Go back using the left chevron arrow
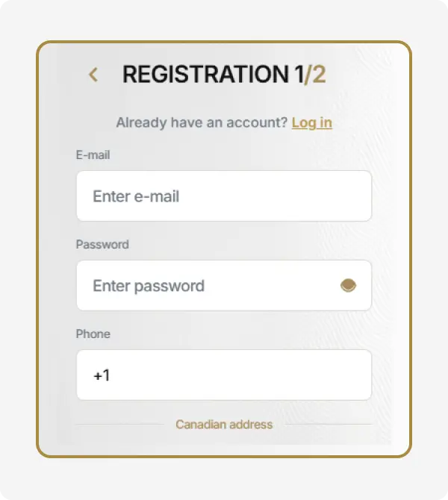 [93, 75]
